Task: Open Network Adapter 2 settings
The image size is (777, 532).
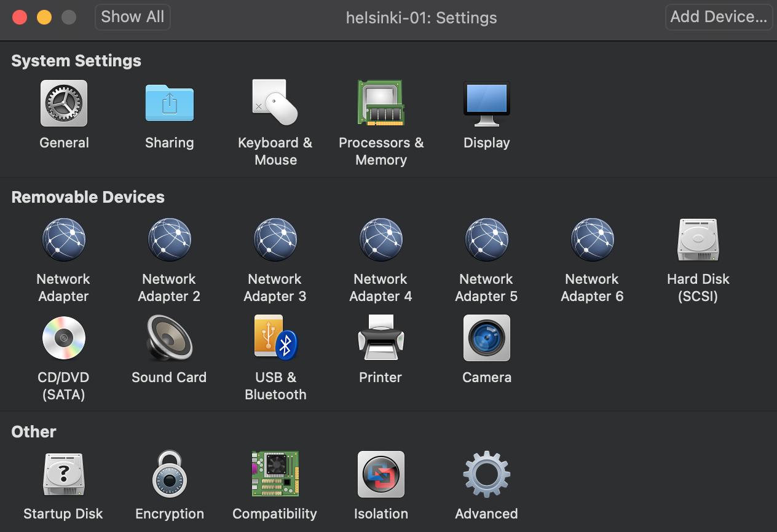Action: pyautogui.click(x=170, y=240)
